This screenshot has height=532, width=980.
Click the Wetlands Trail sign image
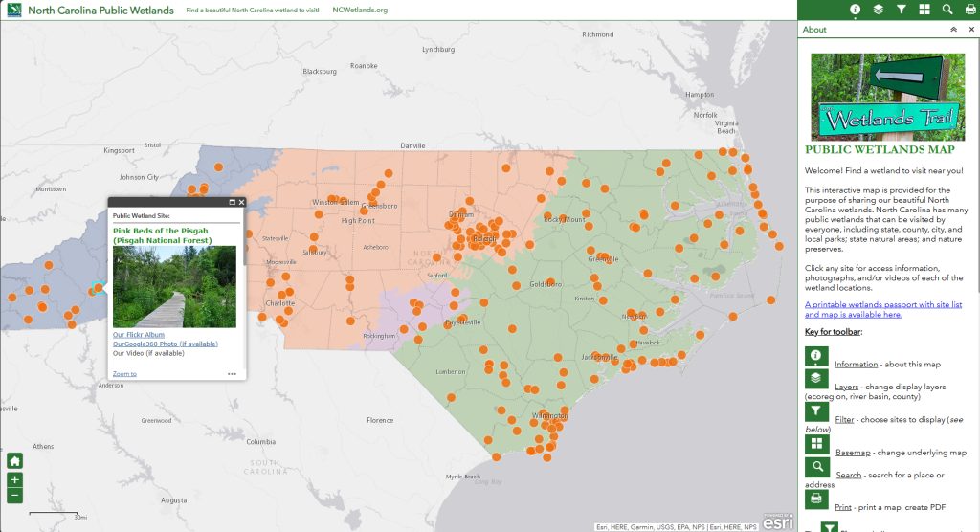pos(887,97)
